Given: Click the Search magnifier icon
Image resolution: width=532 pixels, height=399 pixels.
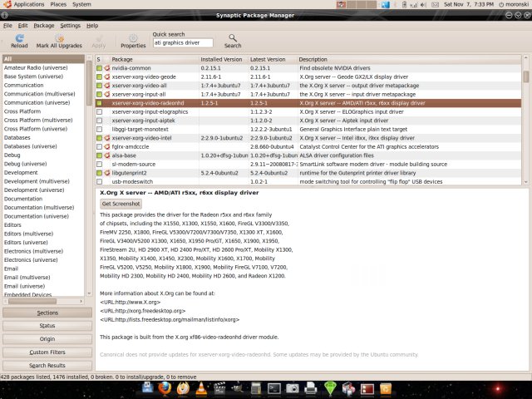Looking at the screenshot, I should tap(232, 37).
